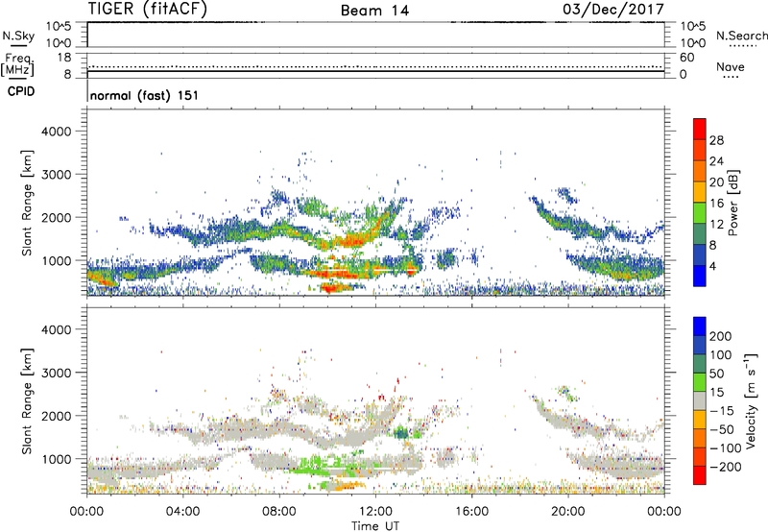The image size is (768, 532).
Task: Click the '2000' tick on the velocity panel
Action: (56, 416)
